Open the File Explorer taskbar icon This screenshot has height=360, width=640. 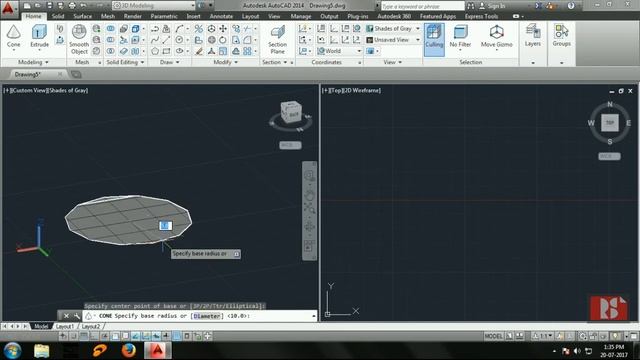[x=41, y=351]
